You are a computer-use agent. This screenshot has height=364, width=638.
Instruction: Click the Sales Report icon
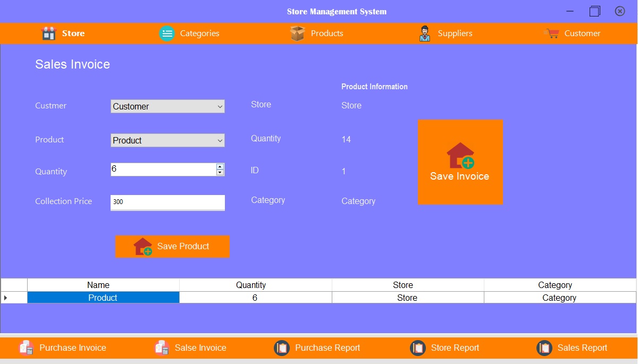[x=544, y=348]
